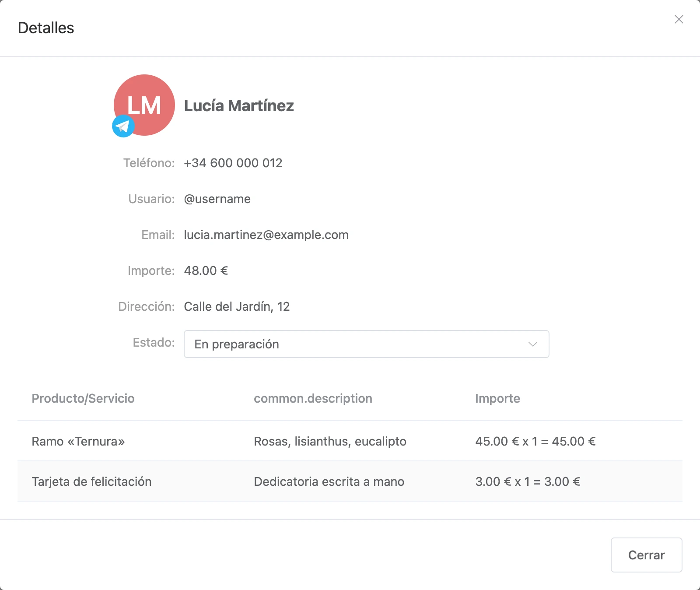Select the Ramo «Ternura» row
The height and width of the screenshot is (590, 700).
(x=350, y=441)
